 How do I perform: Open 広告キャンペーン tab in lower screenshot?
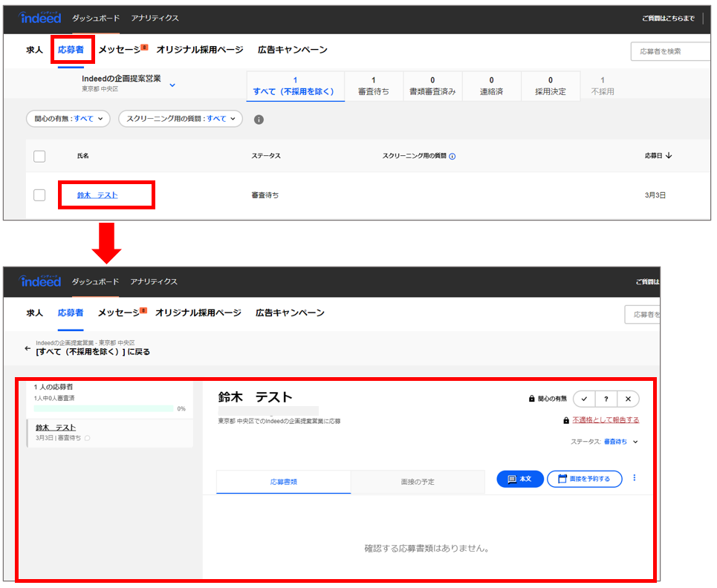tap(290, 313)
